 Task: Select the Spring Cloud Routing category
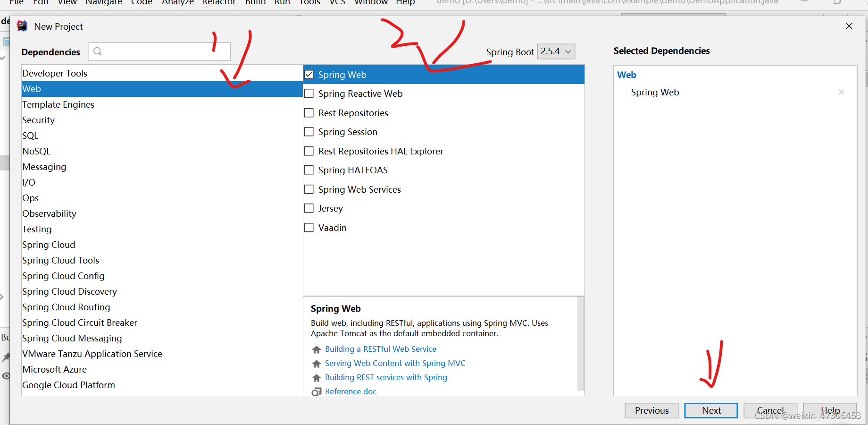tap(162, 307)
